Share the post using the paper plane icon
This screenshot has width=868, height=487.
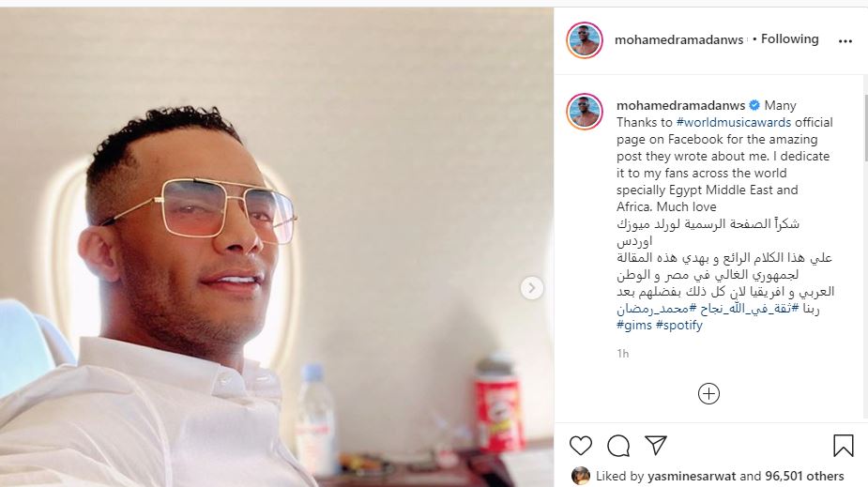coord(655,445)
